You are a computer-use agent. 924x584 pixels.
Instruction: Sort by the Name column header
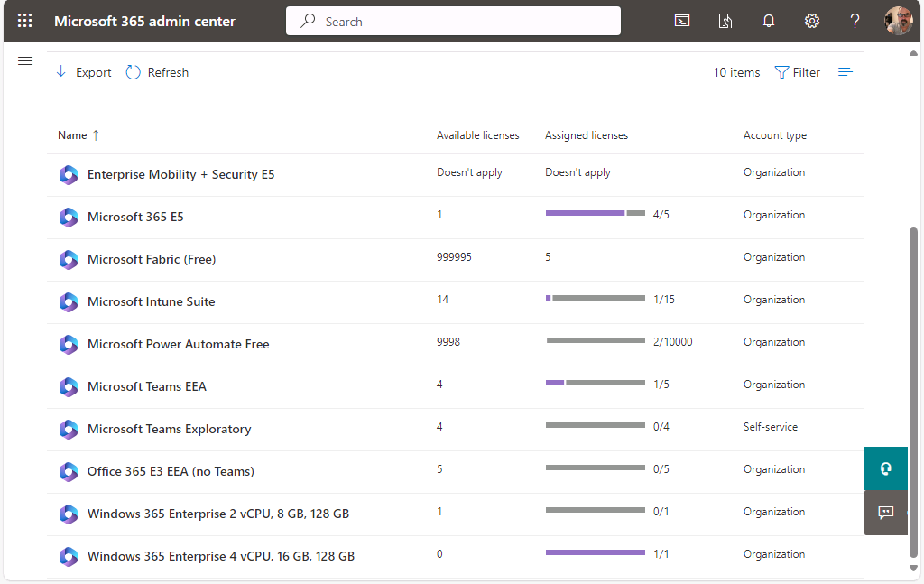72,135
